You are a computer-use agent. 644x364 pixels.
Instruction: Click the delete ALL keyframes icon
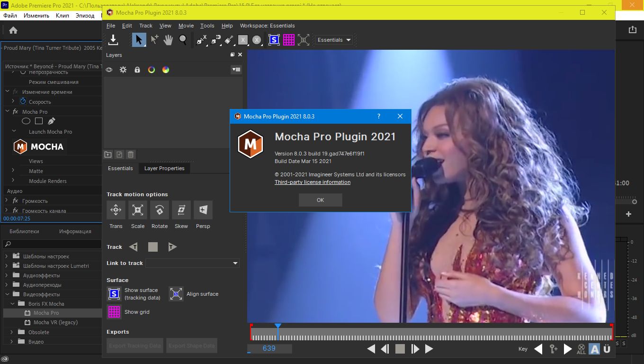(581, 349)
